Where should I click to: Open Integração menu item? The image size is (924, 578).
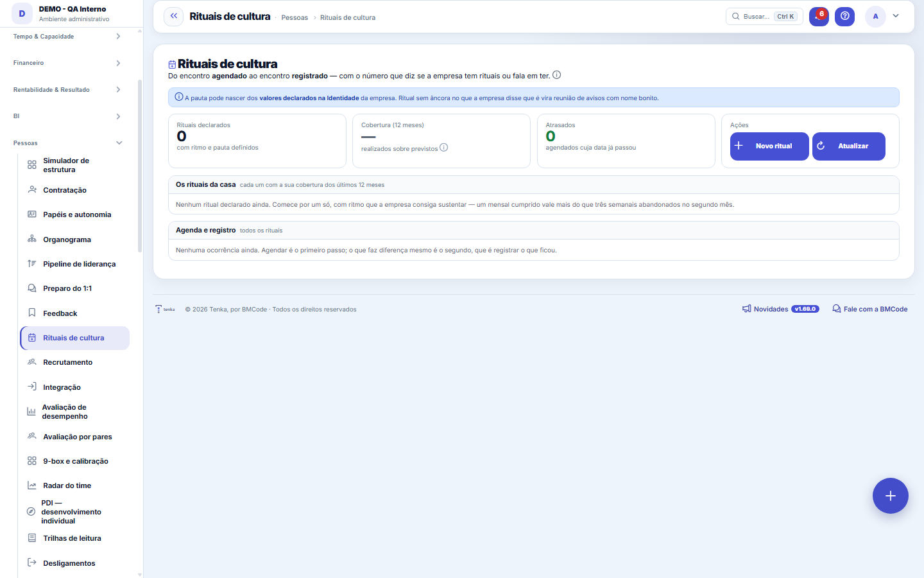click(75, 387)
